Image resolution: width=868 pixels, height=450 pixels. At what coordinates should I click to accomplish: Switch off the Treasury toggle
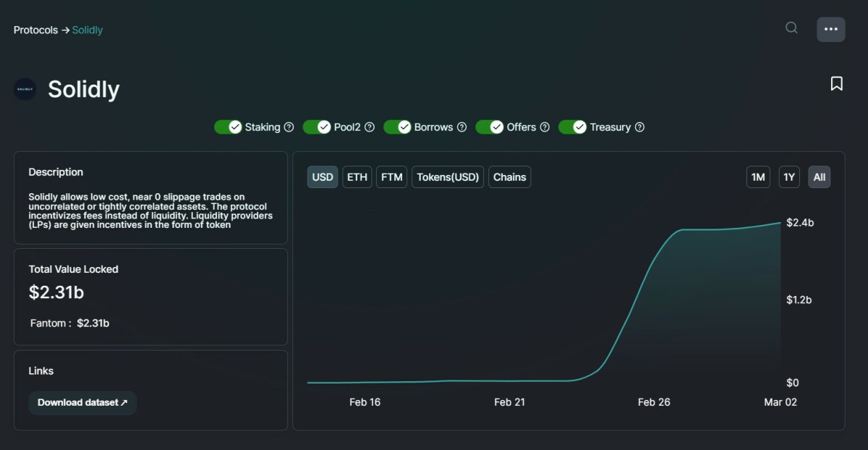tap(572, 127)
